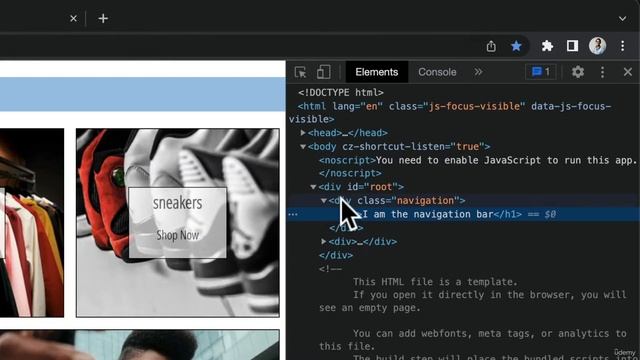
Task: Open DevTools settings gear
Action: 578,72
